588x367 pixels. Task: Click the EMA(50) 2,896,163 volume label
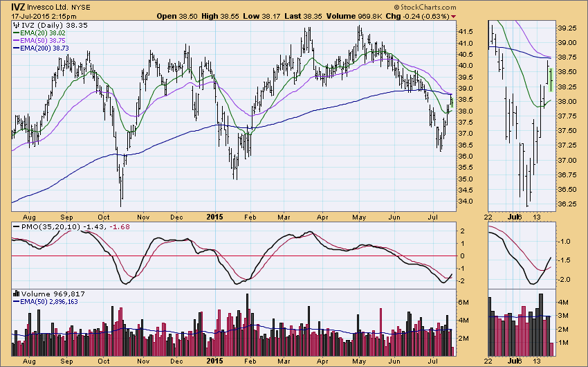[49, 302]
